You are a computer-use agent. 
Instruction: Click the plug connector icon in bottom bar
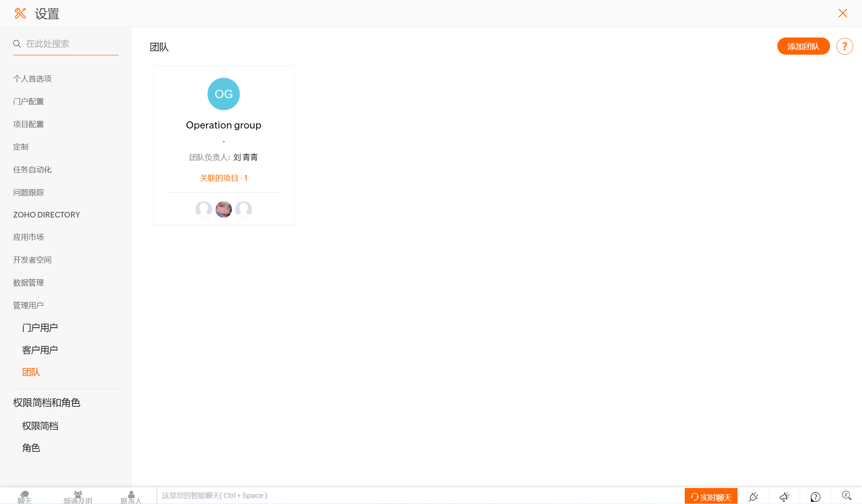753,496
